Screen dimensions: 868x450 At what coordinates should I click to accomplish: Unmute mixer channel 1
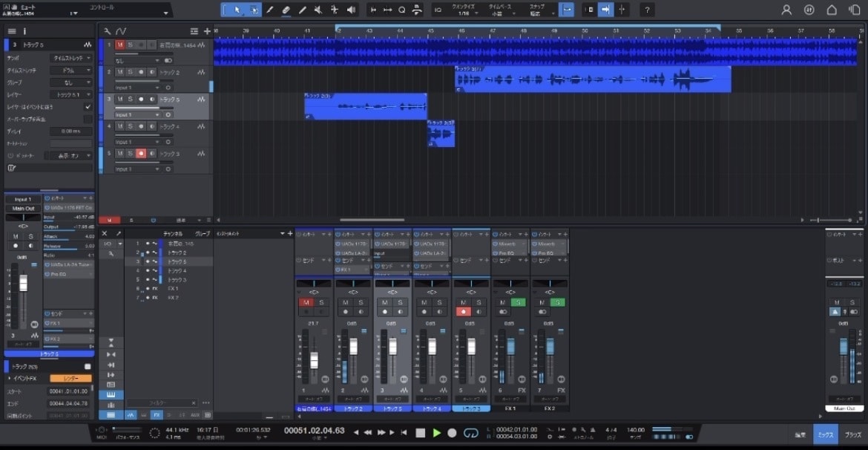coord(306,302)
